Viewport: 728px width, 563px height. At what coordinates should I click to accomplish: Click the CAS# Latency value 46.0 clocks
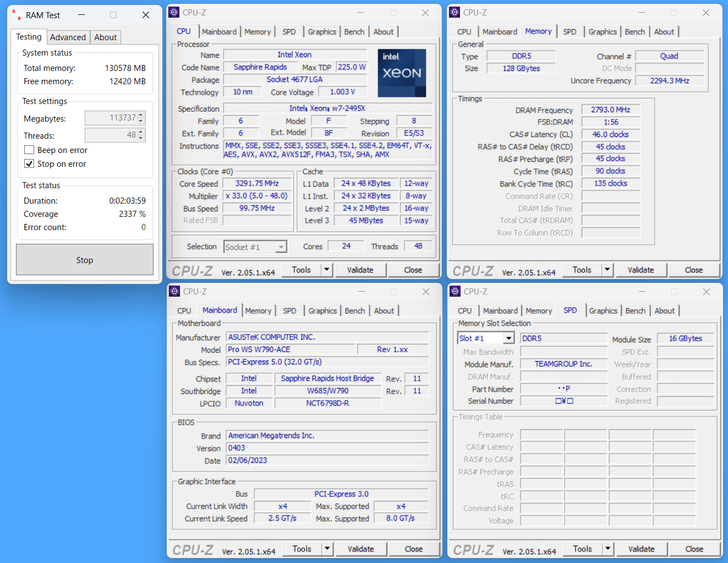[611, 134]
